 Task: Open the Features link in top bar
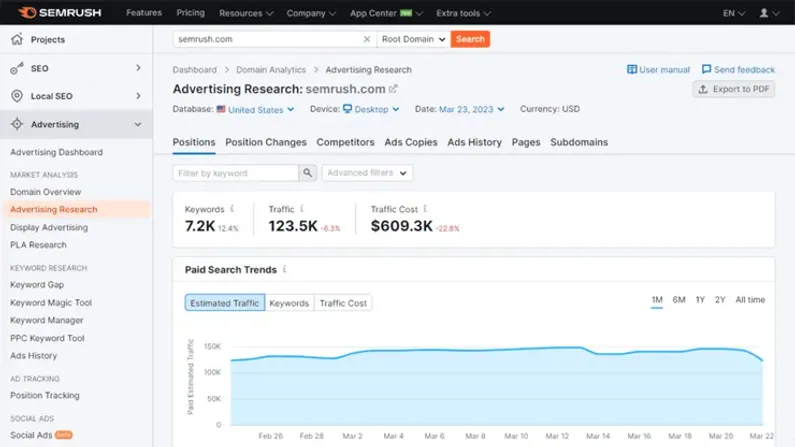coord(144,13)
